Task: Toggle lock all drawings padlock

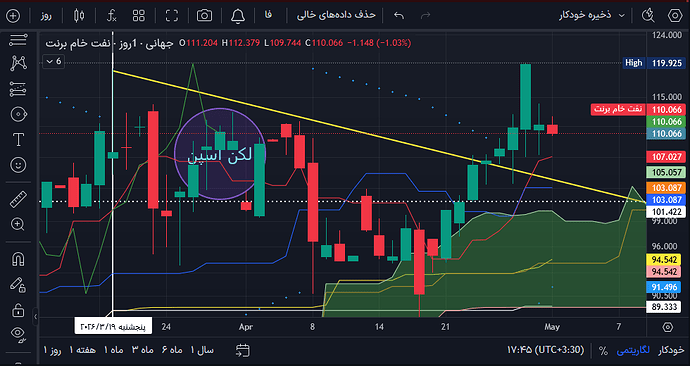Action: (18, 310)
